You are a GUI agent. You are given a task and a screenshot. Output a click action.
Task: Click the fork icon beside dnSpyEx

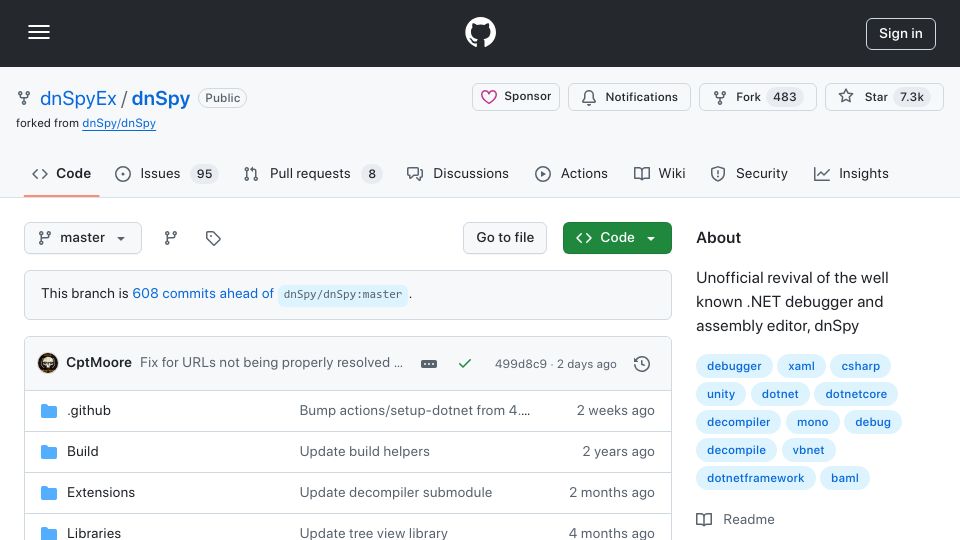24,98
